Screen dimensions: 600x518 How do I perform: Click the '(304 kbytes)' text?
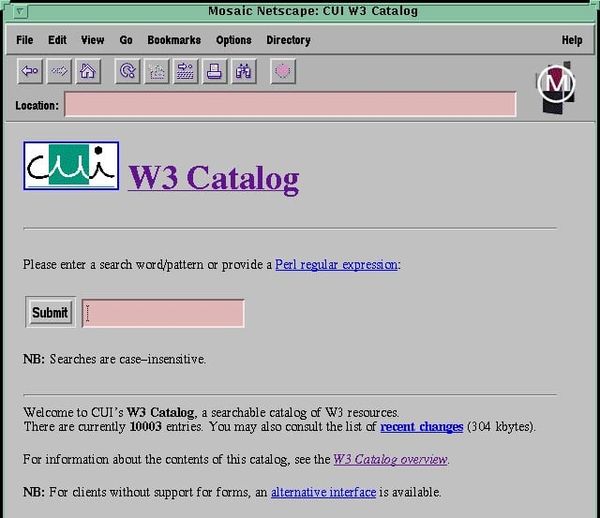tap(501, 427)
